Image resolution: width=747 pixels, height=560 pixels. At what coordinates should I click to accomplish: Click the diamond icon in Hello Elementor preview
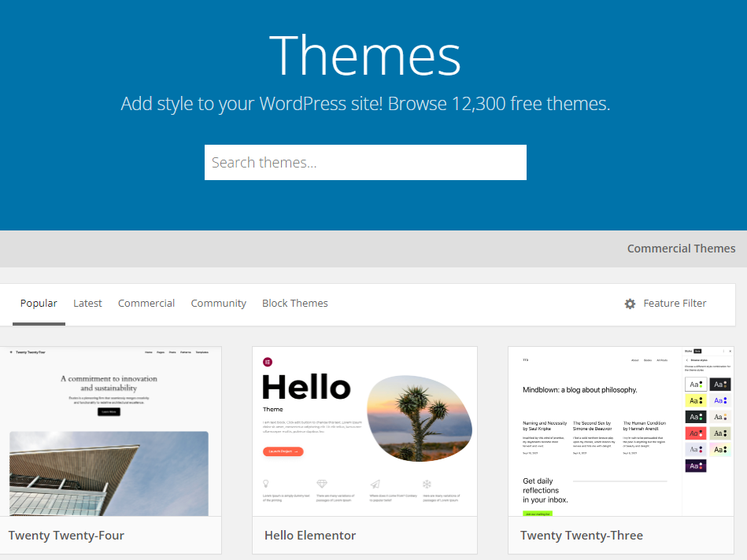321,484
